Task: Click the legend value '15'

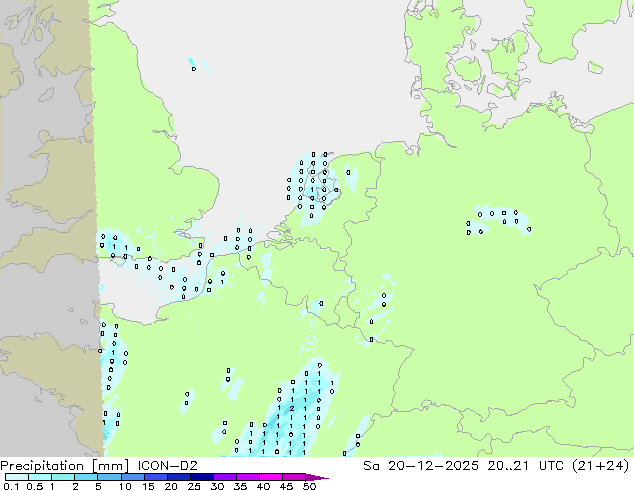Action: point(148,486)
